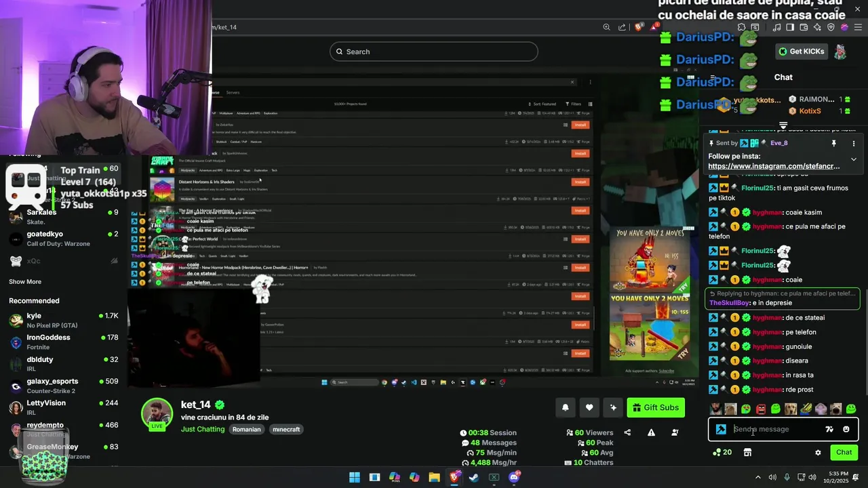Open galaxy_esports channel in Recommended
Screen dimensions: 868x488
point(64,385)
